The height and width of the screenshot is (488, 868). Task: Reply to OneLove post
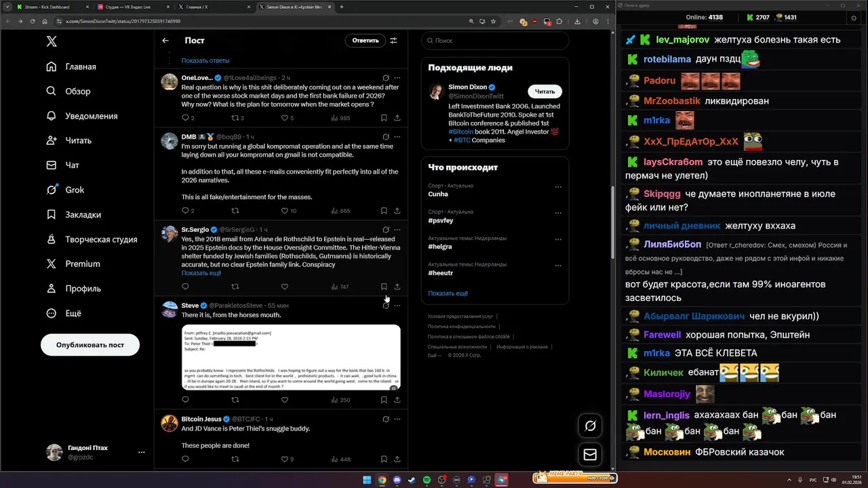click(x=185, y=118)
